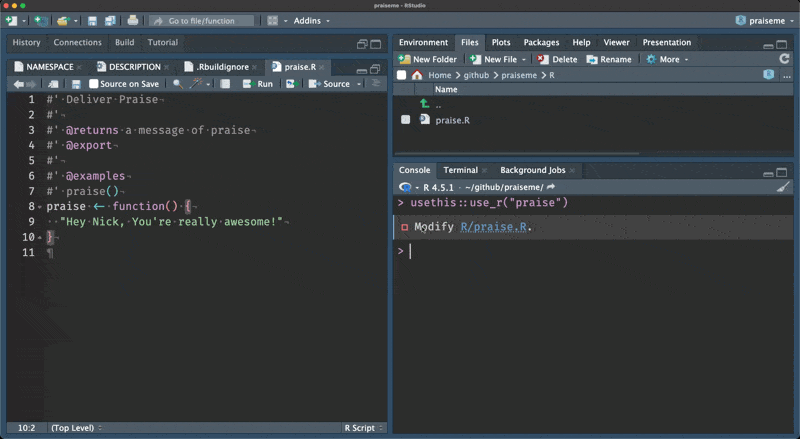
Task: Click the R/praise.R link in console
Action: tap(494, 227)
